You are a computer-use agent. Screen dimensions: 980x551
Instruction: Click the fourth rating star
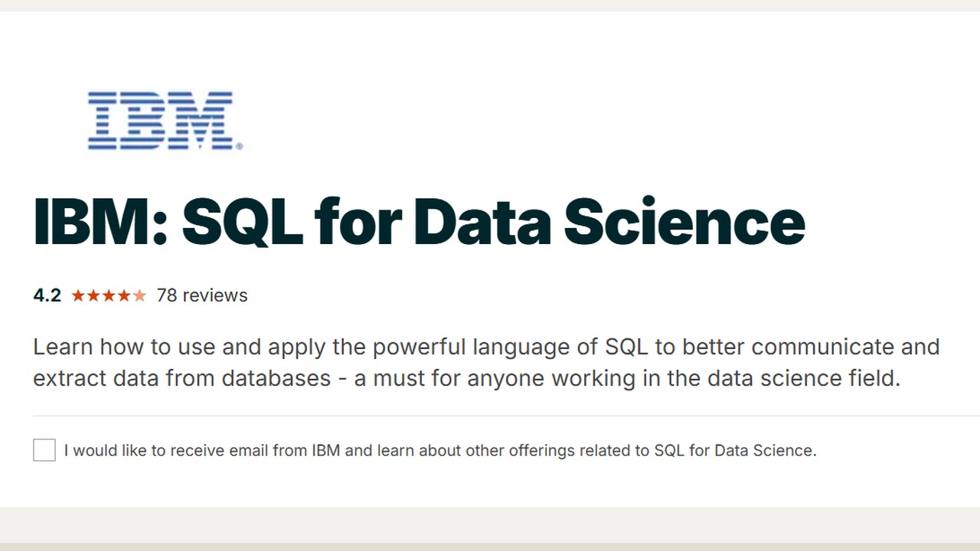coord(124,295)
